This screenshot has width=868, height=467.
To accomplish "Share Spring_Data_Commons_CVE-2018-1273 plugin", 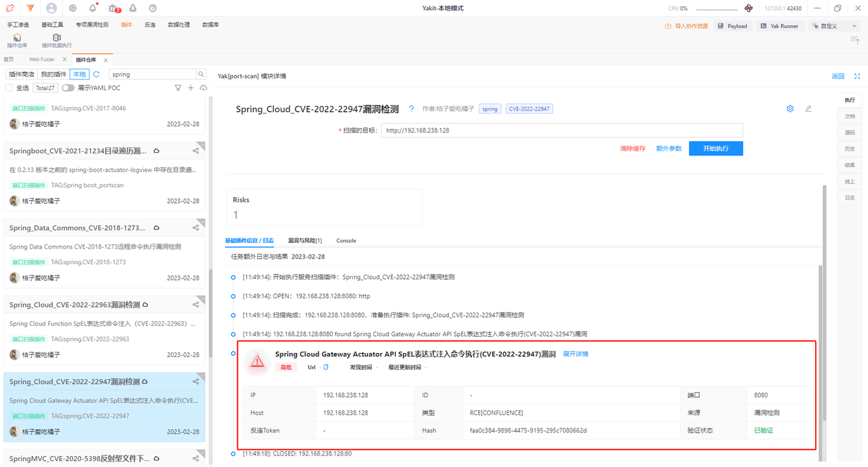I will [196, 228].
